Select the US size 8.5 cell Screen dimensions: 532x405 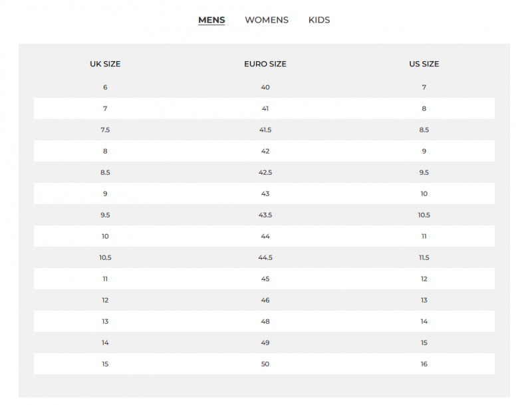424,130
